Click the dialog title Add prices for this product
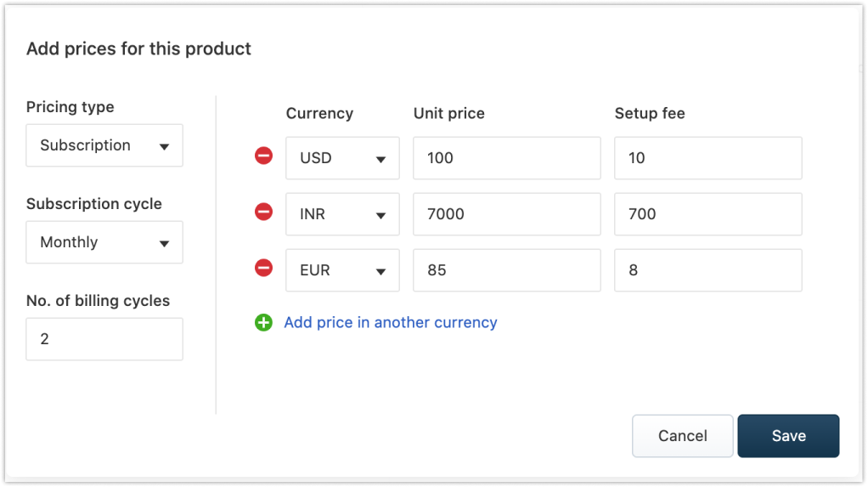The image size is (868, 487). click(x=139, y=49)
